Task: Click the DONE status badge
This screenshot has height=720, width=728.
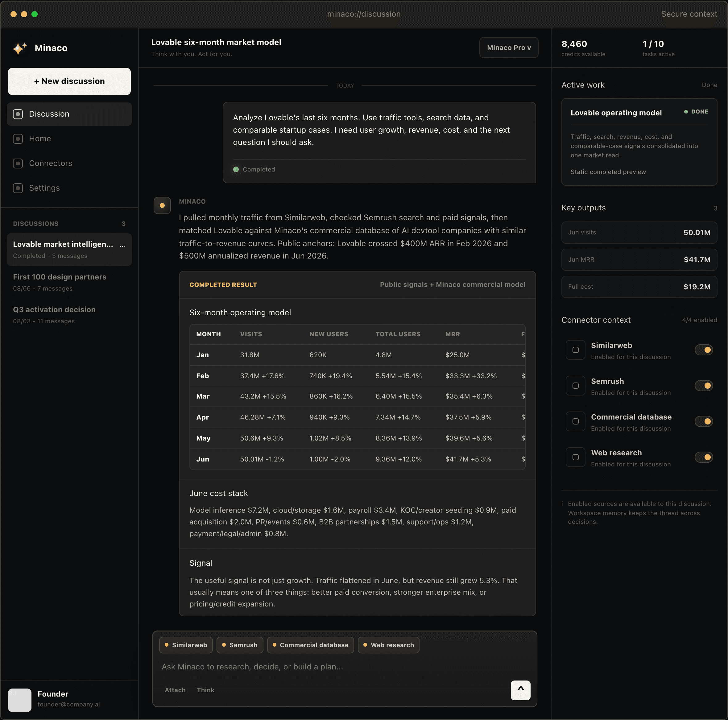Action: point(696,112)
